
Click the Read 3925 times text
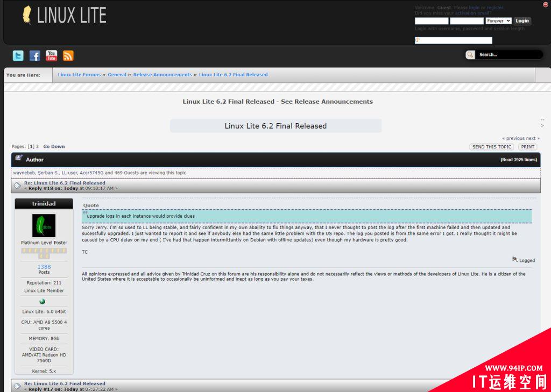519,160
